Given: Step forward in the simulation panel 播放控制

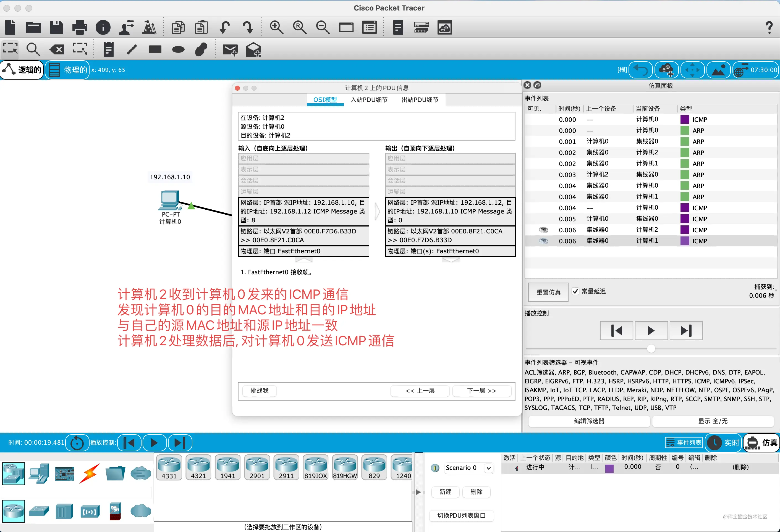Looking at the screenshot, I should 686,331.
